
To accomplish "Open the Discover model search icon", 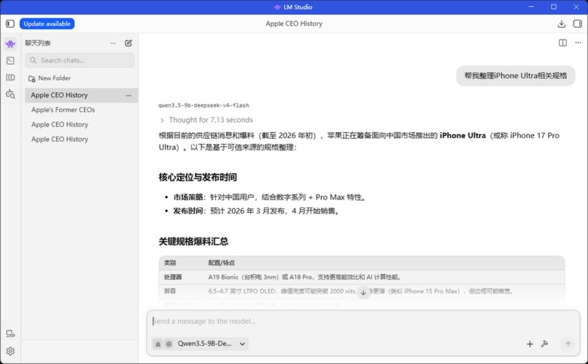I will (10, 94).
